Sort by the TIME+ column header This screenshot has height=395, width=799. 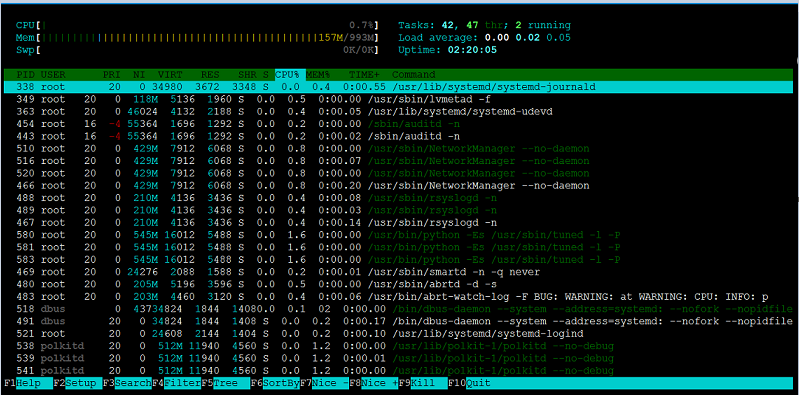click(365, 74)
